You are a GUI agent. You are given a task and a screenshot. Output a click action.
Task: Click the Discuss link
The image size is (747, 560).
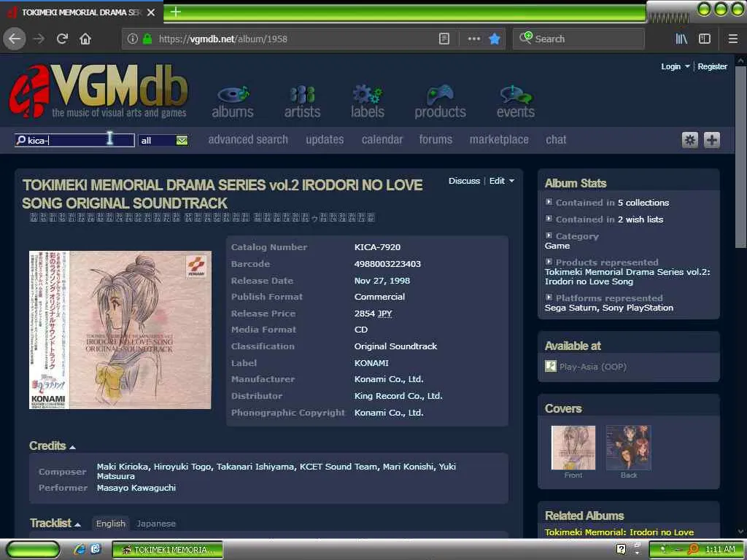pyautogui.click(x=464, y=181)
